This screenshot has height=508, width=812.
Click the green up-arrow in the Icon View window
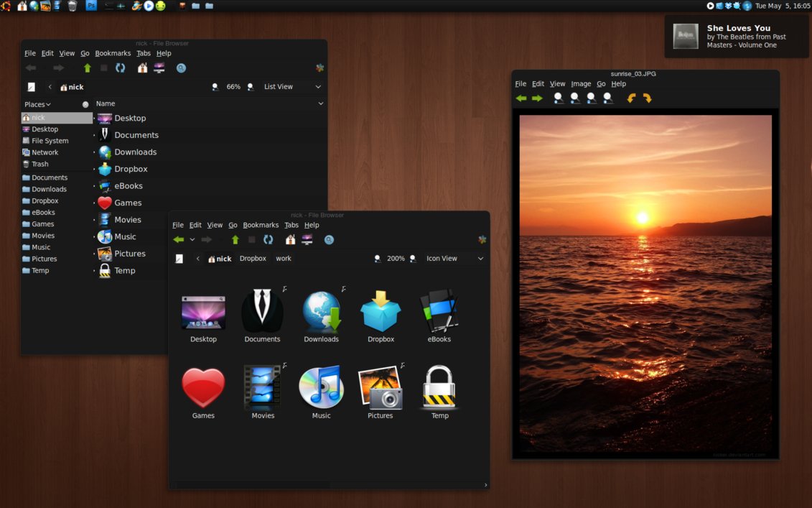point(235,240)
